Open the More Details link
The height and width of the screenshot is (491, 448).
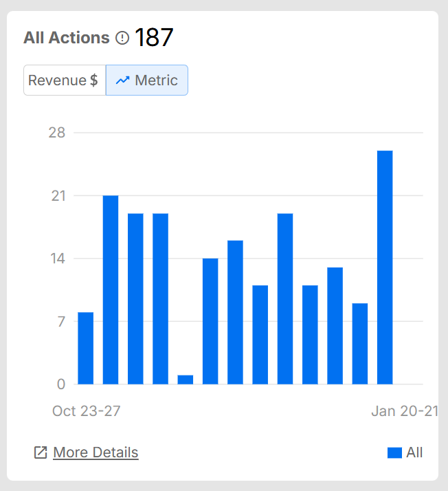96,452
